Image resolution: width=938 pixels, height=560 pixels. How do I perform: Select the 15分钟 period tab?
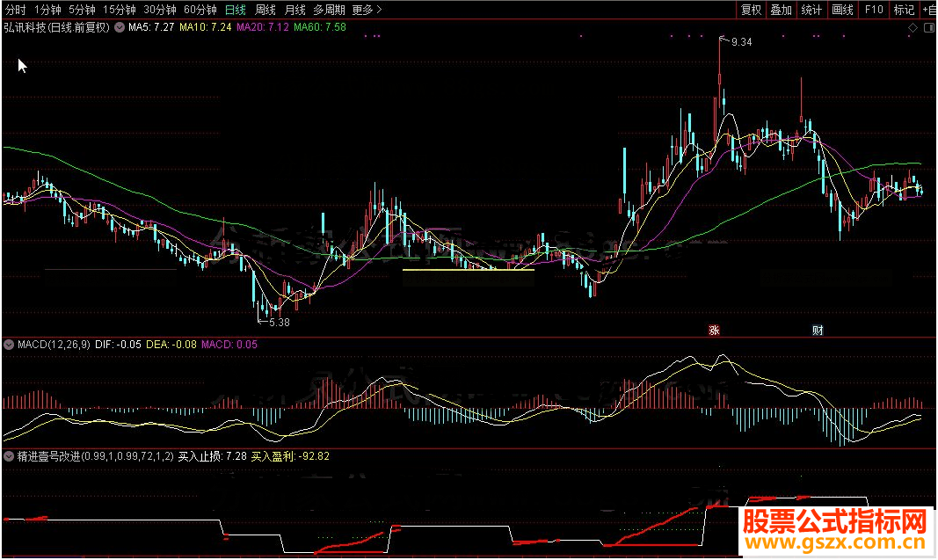tap(119, 10)
